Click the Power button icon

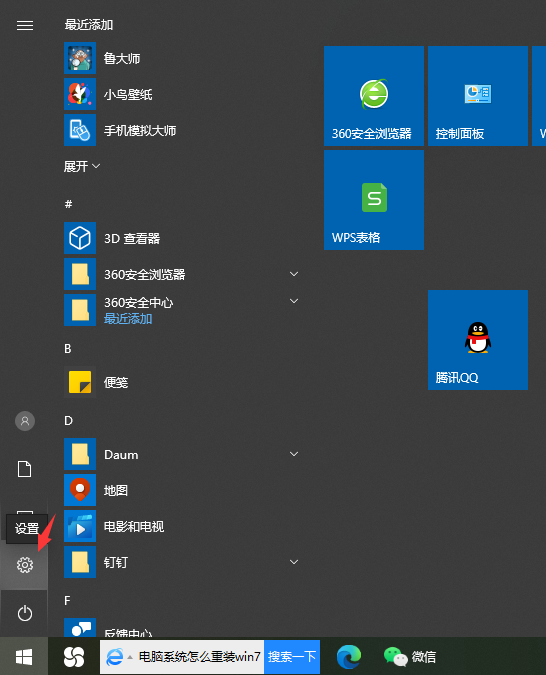click(25, 613)
